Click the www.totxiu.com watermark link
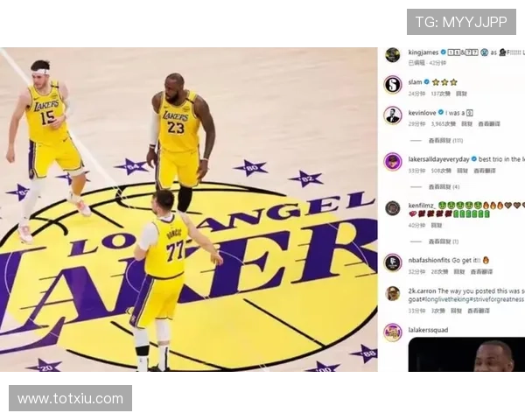This screenshot has height=420, width=525. click(70, 399)
